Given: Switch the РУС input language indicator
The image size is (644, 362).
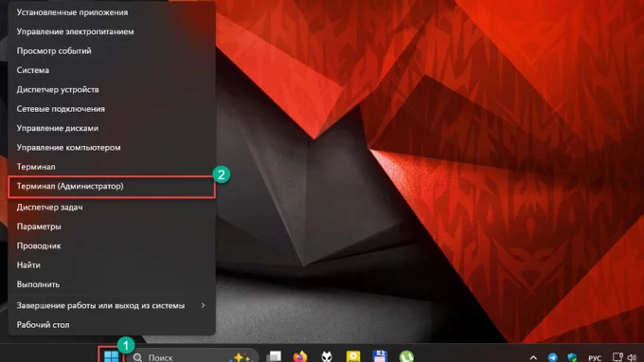Looking at the screenshot, I should click(x=595, y=358).
